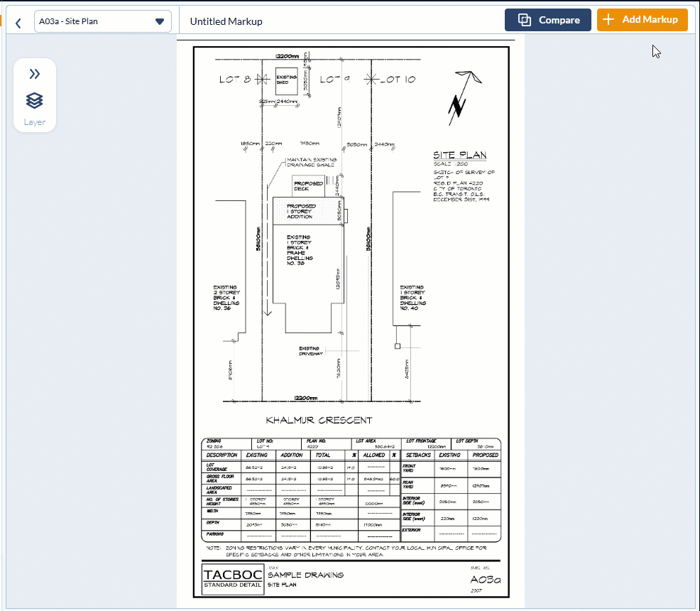Image resolution: width=700 pixels, height=611 pixels.
Task: Expand the side panel with double chevron
Action: pos(34,74)
